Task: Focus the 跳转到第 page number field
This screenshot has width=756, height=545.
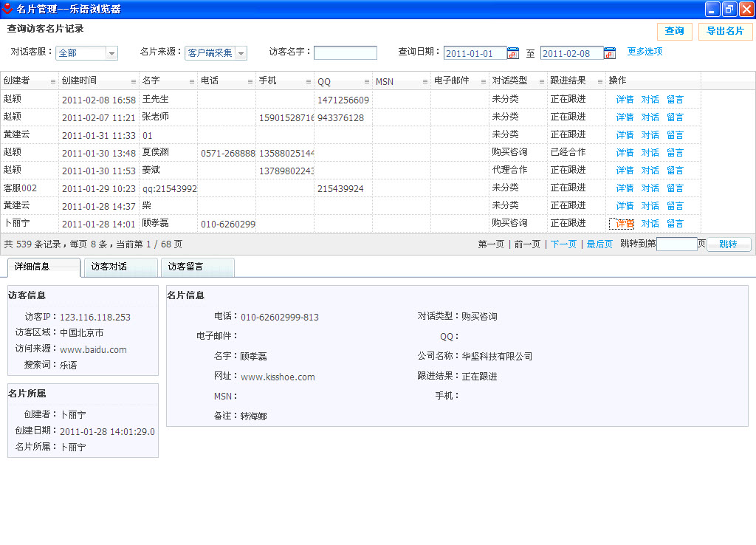Action: point(677,244)
